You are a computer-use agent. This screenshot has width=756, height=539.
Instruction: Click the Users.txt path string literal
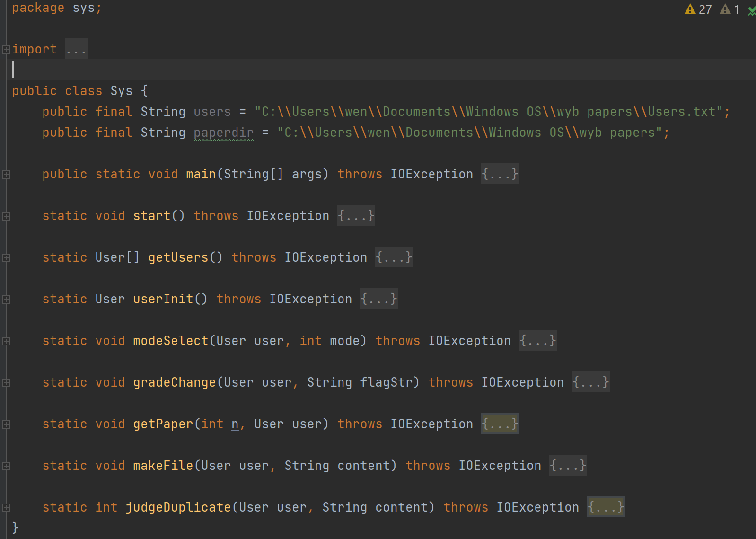coord(489,112)
